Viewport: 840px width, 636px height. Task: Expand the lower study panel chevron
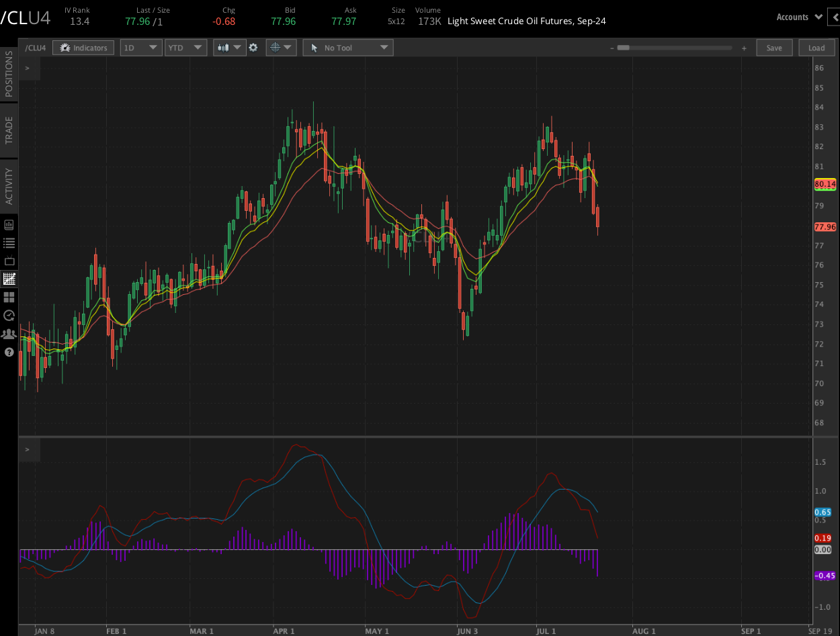pyautogui.click(x=28, y=450)
